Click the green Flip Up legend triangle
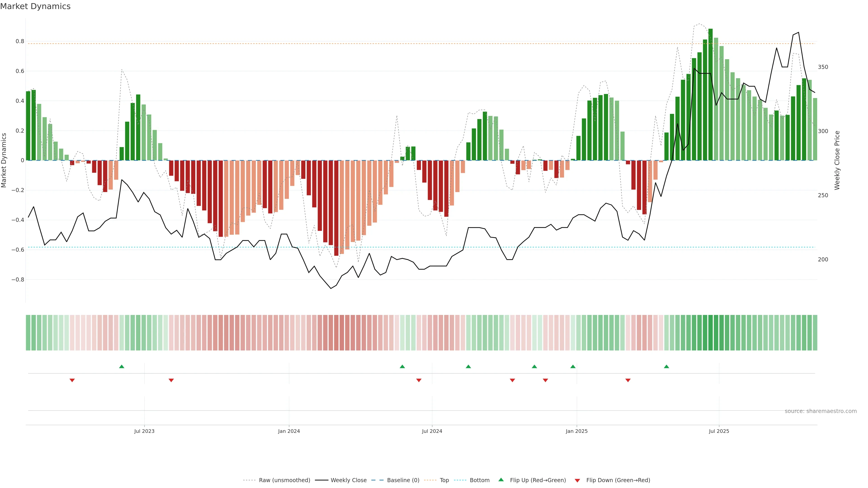This screenshot has height=488, width=868. [x=501, y=480]
